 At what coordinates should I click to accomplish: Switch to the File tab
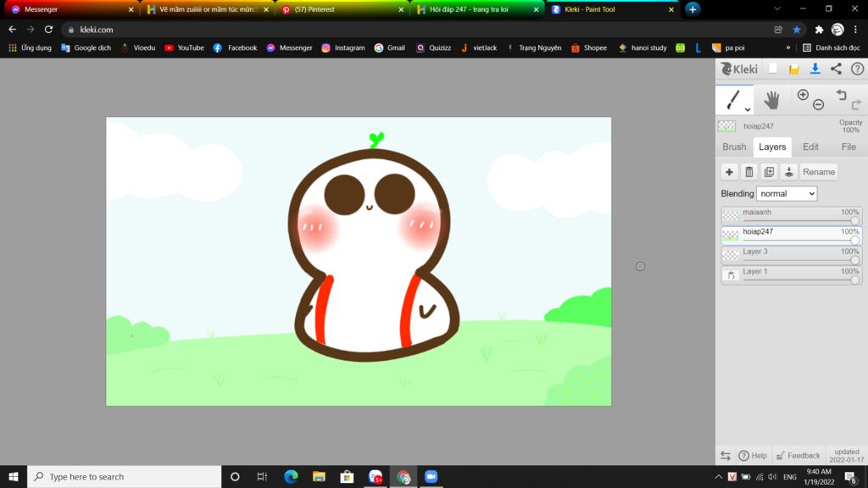(849, 147)
